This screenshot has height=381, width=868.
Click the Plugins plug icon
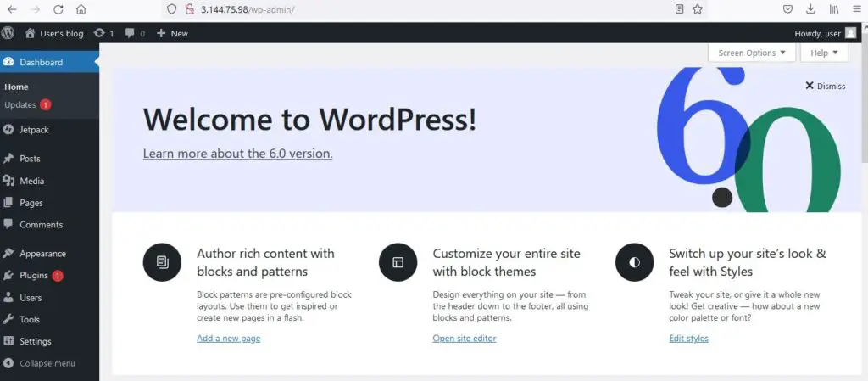tap(8, 275)
